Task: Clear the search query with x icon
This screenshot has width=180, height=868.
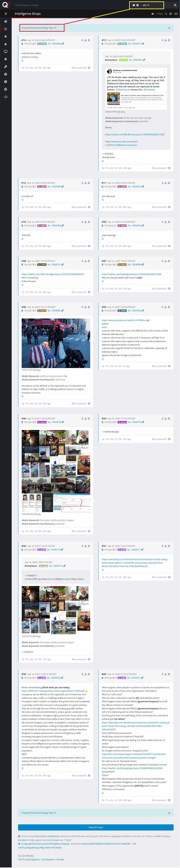Action: coord(138,5)
